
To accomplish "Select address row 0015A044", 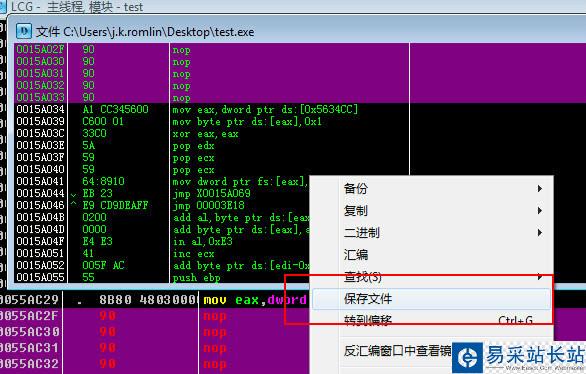I will pyautogui.click(x=40, y=193).
